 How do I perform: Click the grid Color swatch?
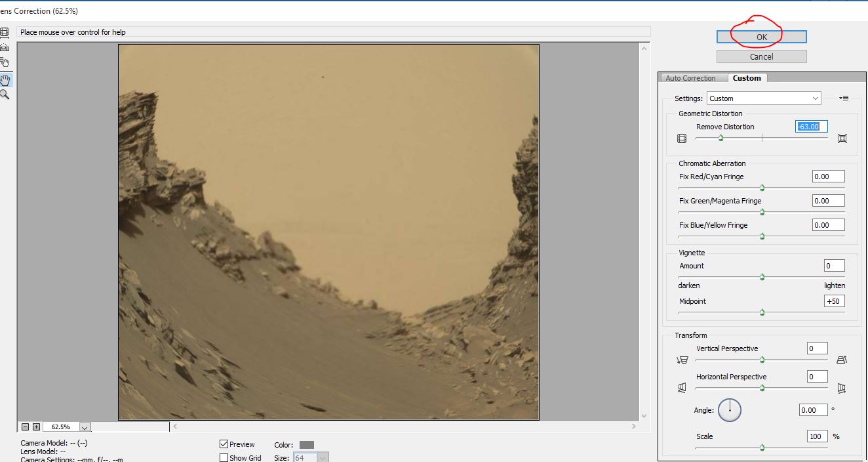coord(307,445)
